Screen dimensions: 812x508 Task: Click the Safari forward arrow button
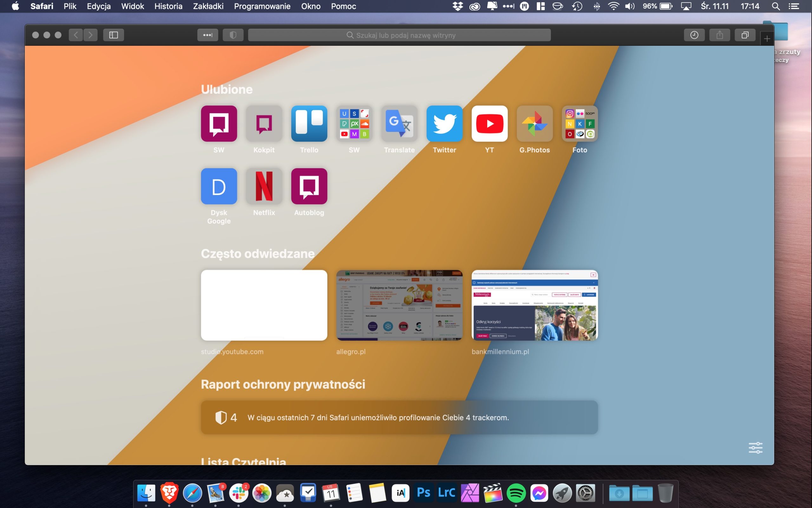tap(90, 35)
